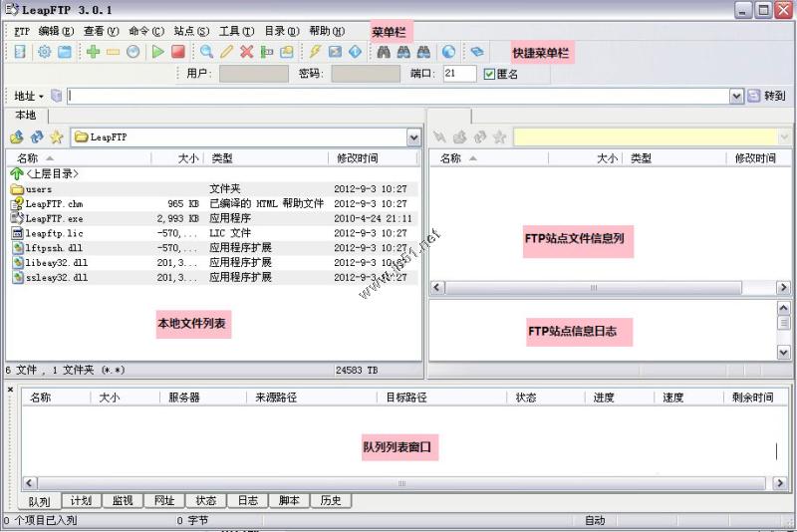Click the blue diamond info icon

tap(355, 52)
